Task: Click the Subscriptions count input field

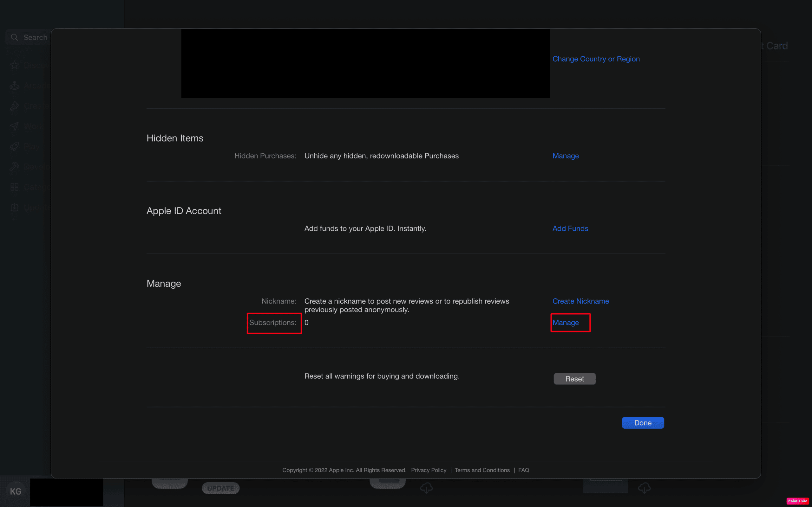Action: (x=306, y=322)
